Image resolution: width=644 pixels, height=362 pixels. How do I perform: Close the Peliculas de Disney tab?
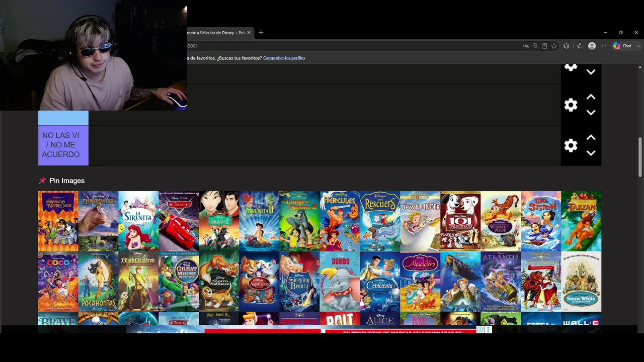[249, 33]
